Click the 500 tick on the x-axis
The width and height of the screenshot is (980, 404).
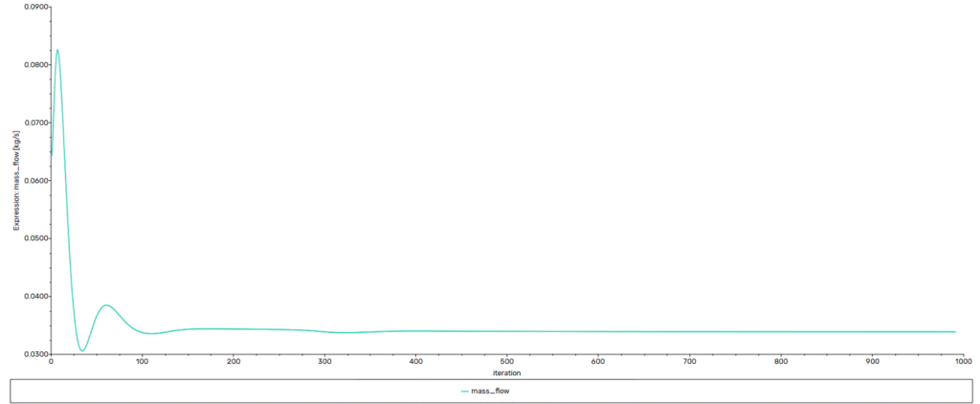(507, 361)
